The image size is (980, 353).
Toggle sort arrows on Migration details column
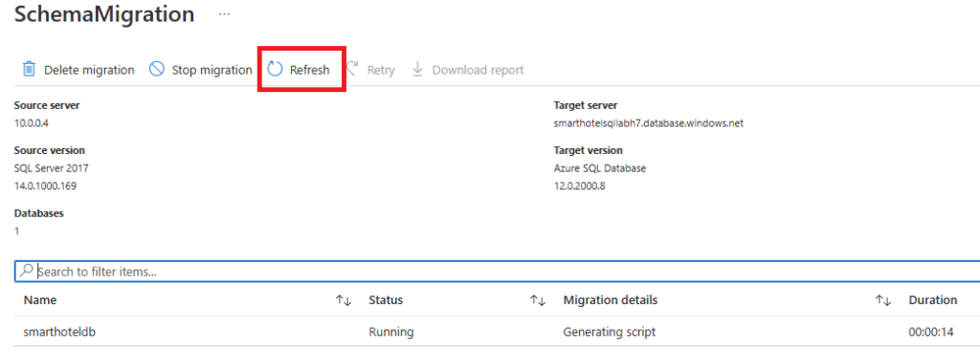coord(882,300)
